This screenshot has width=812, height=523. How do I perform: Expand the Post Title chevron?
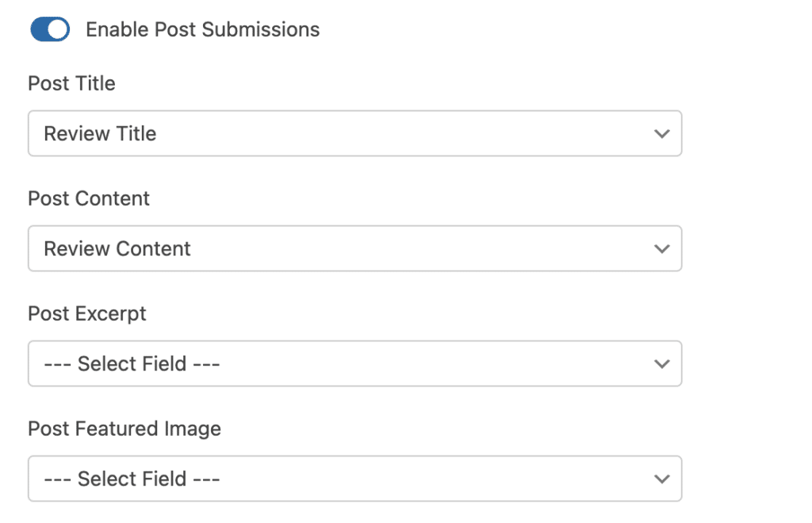coord(662,133)
